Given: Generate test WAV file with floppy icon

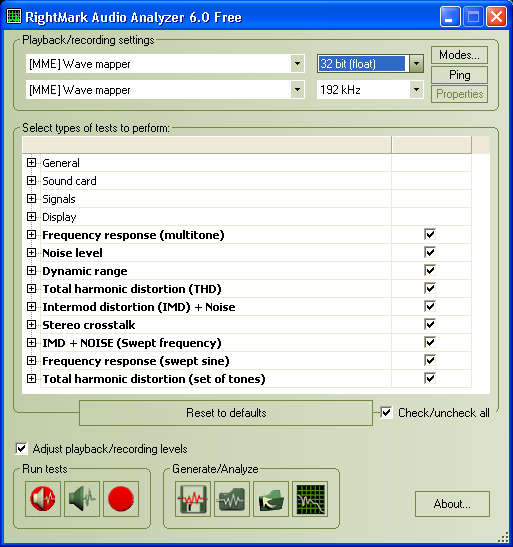Looking at the screenshot, I should point(193,499).
